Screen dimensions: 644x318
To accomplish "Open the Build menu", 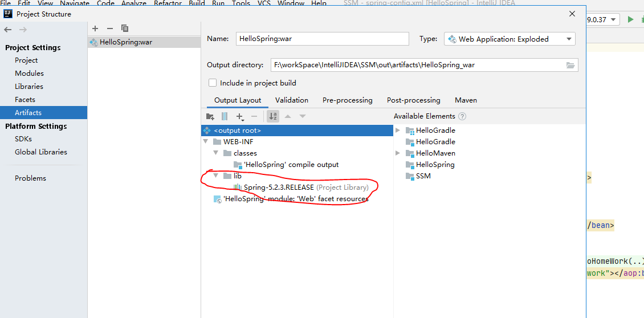I will click(197, 3).
